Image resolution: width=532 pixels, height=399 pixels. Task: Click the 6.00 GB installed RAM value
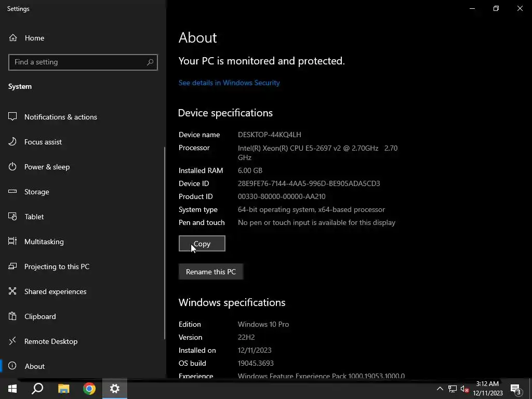(250, 170)
